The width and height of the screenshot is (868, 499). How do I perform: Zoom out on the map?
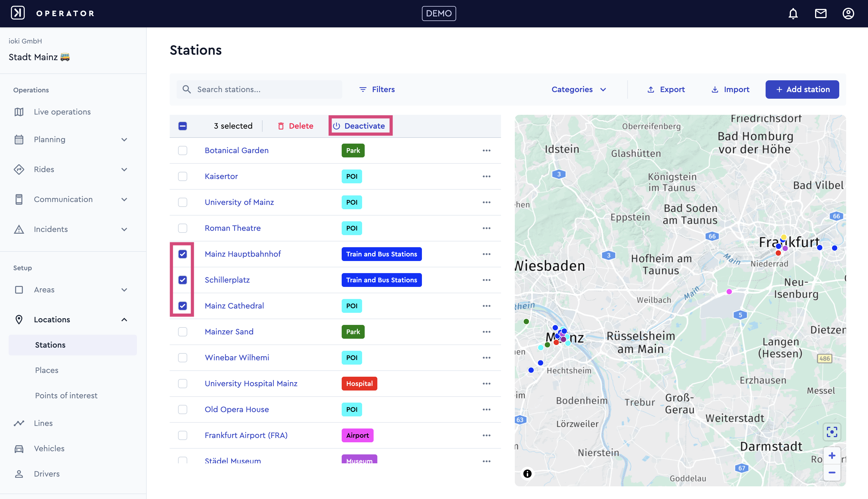(832, 473)
